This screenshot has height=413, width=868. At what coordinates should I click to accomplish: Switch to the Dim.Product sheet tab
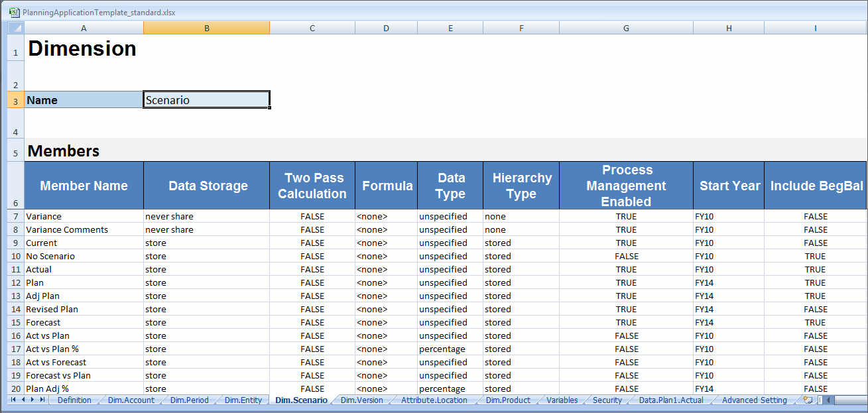point(507,400)
